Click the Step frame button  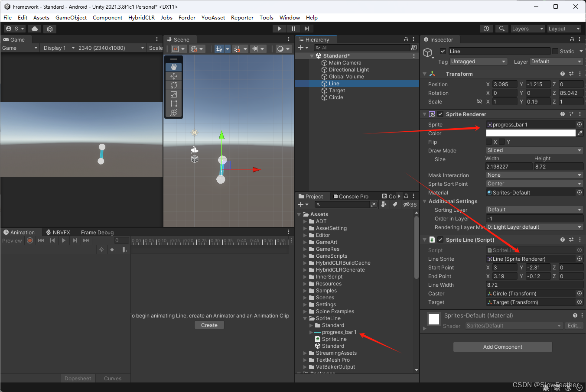tap(307, 29)
